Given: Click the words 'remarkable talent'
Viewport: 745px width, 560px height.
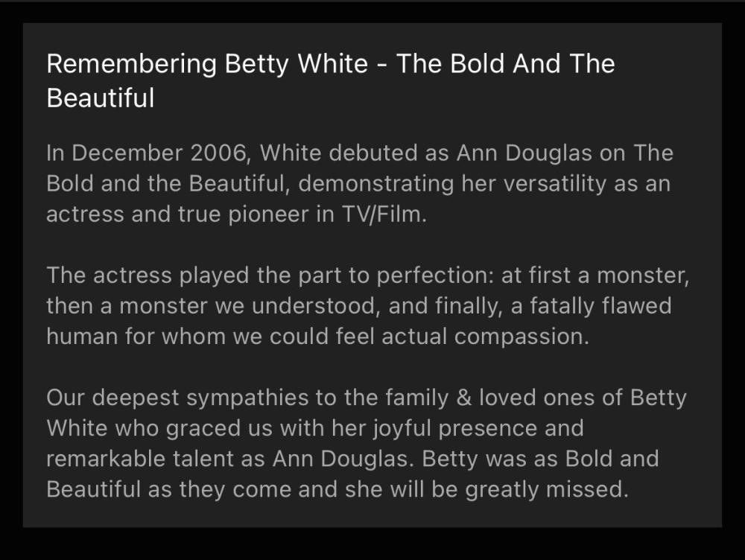Looking at the screenshot, I should [x=140, y=459].
